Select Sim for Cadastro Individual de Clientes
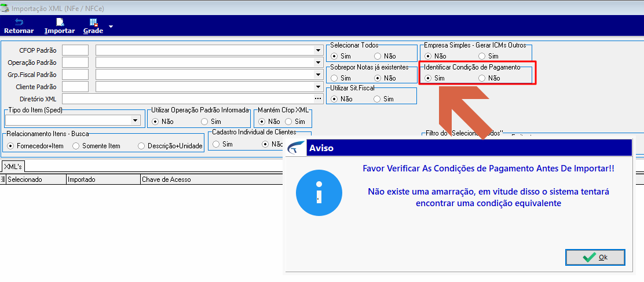 (x=216, y=144)
